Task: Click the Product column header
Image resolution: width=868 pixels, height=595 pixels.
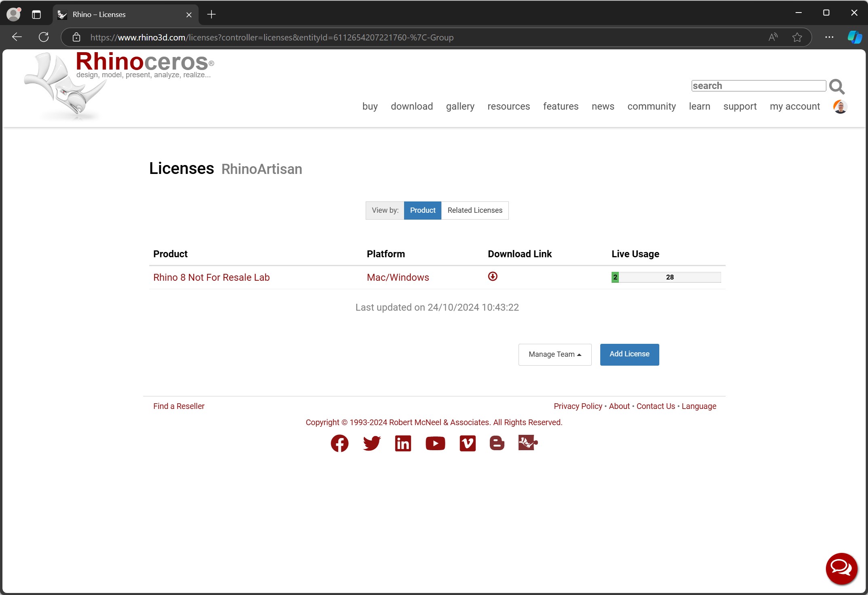Action: (x=170, y=254)
